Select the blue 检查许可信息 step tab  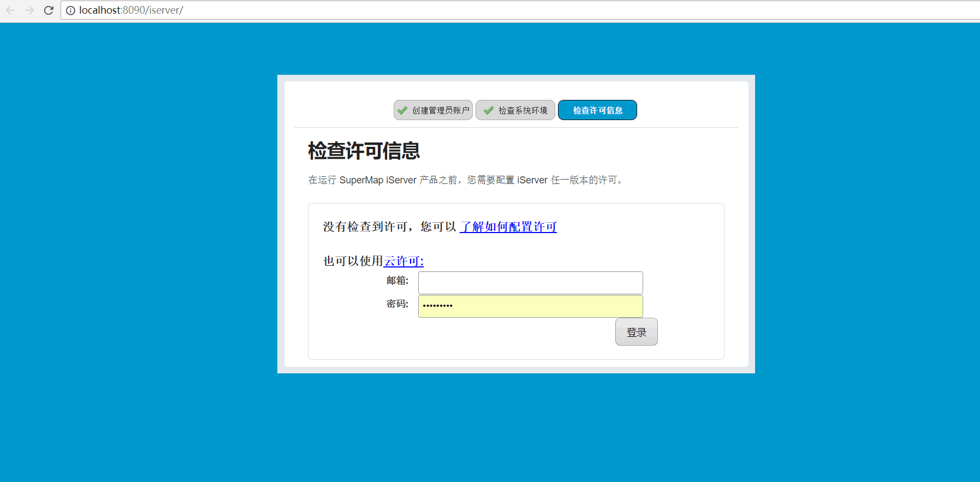(x=597, y=110)
